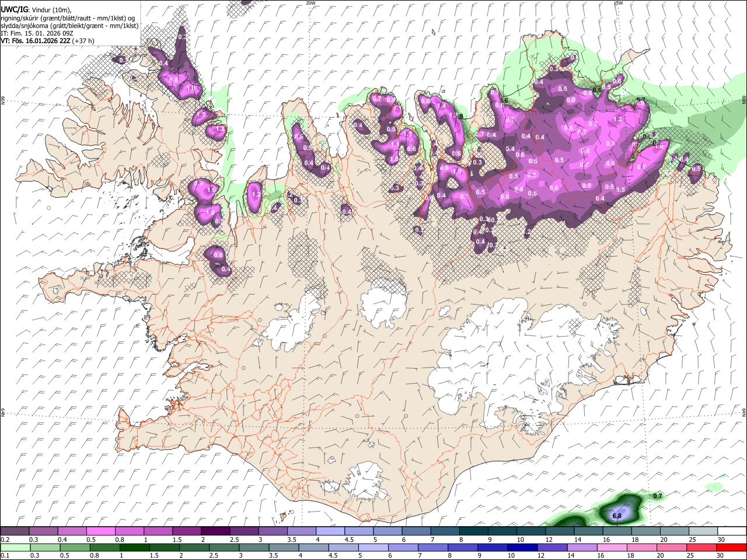
Task: Pick the top-row legend swatch between 25 and 30
Action: point(704,531)
